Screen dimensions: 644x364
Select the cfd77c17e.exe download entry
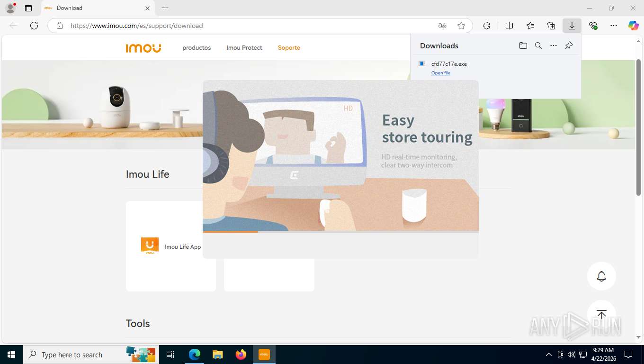point(495,68)
